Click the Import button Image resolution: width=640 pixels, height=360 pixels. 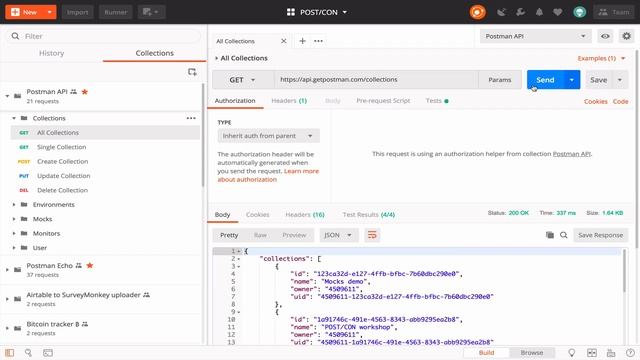[78, 12]
